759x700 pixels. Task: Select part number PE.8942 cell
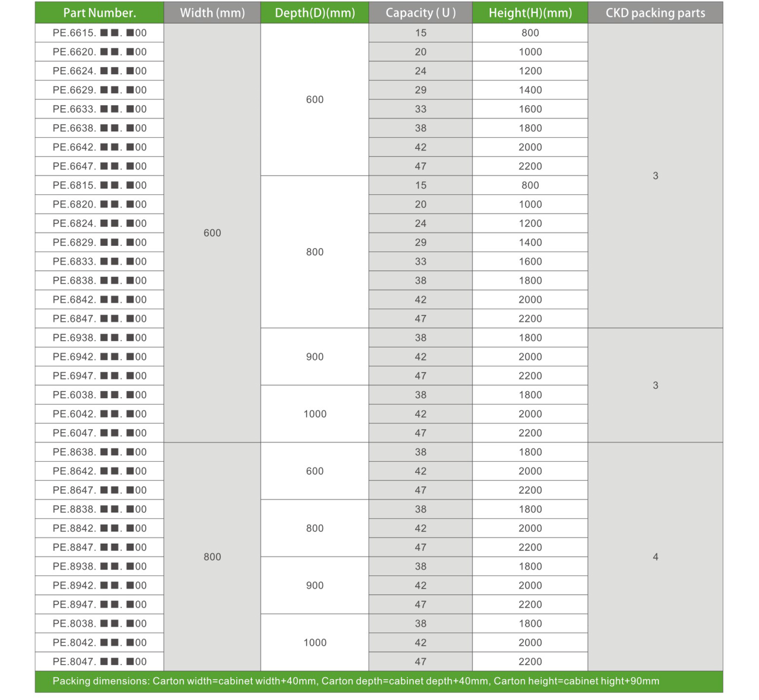(x=99, y=586)
